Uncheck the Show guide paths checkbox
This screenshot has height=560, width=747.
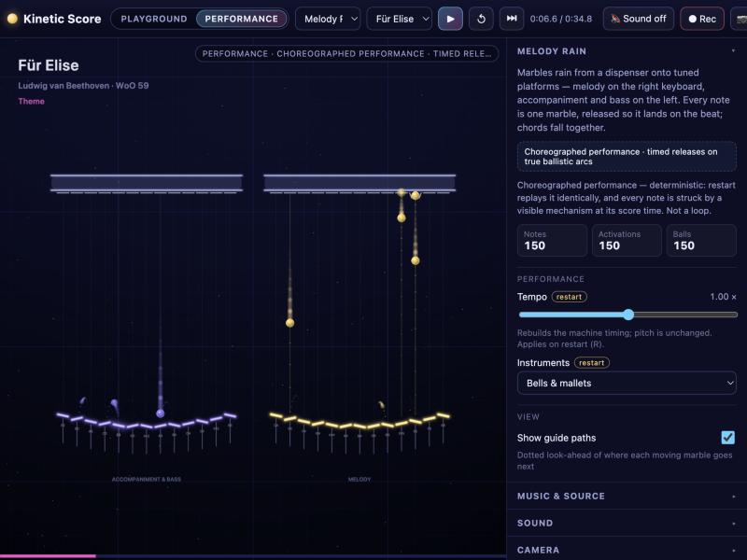(x=728, y=437)
